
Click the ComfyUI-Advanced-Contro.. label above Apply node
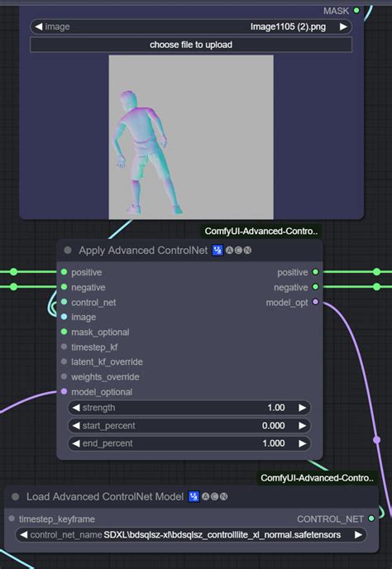point(261,232)
